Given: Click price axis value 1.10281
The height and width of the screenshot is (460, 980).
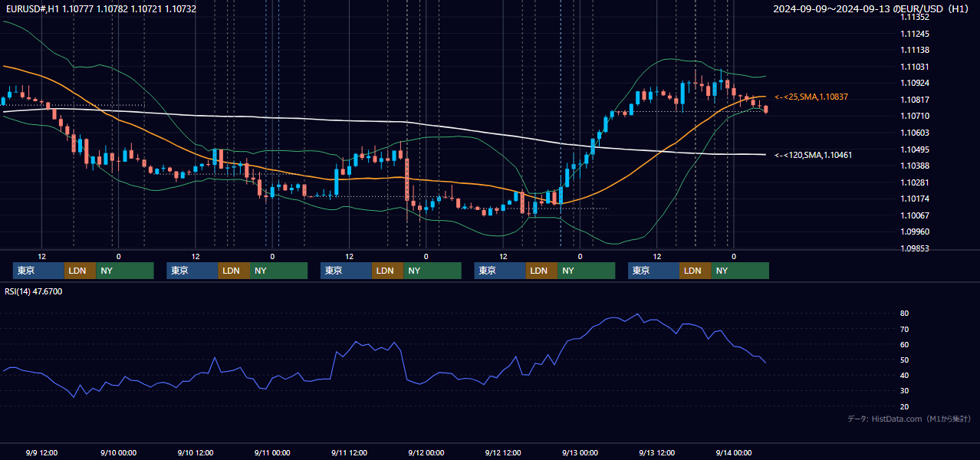Looking at the screenshot, I should [915, 182].
